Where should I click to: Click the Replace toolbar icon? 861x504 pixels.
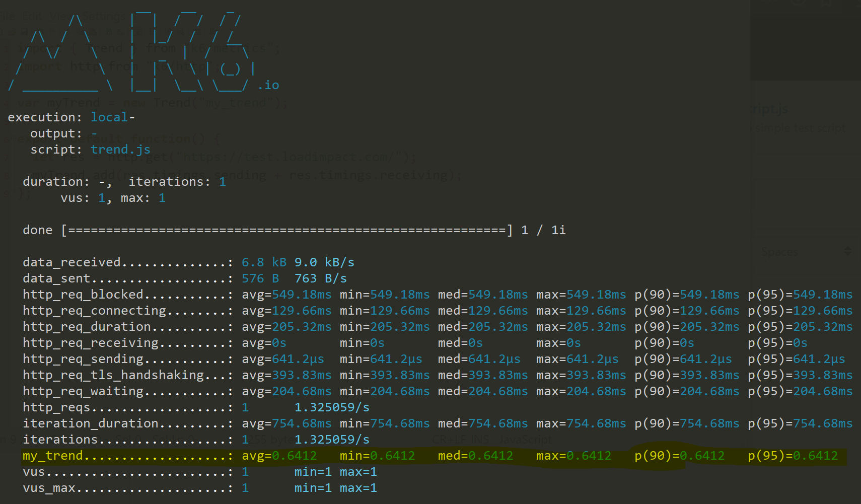pos(121,31)
